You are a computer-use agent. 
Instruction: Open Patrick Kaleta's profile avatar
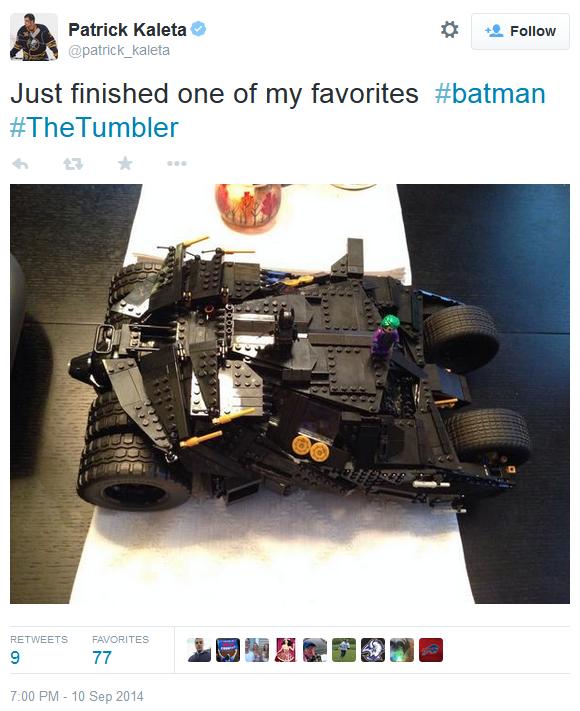tap(34, 37)
